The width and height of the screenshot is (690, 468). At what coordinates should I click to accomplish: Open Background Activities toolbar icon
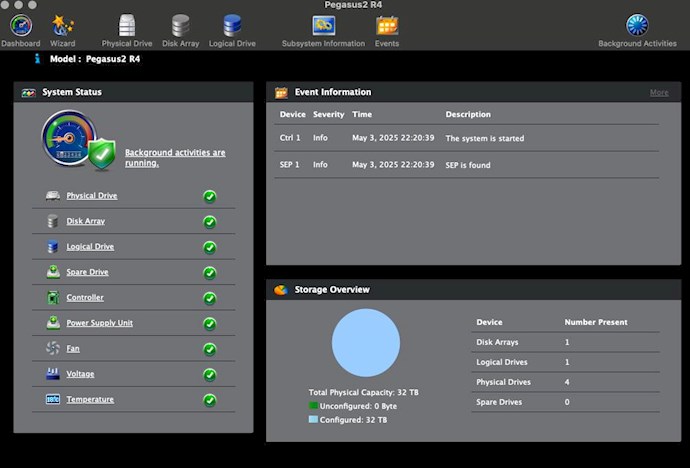(x=637, y=25)
